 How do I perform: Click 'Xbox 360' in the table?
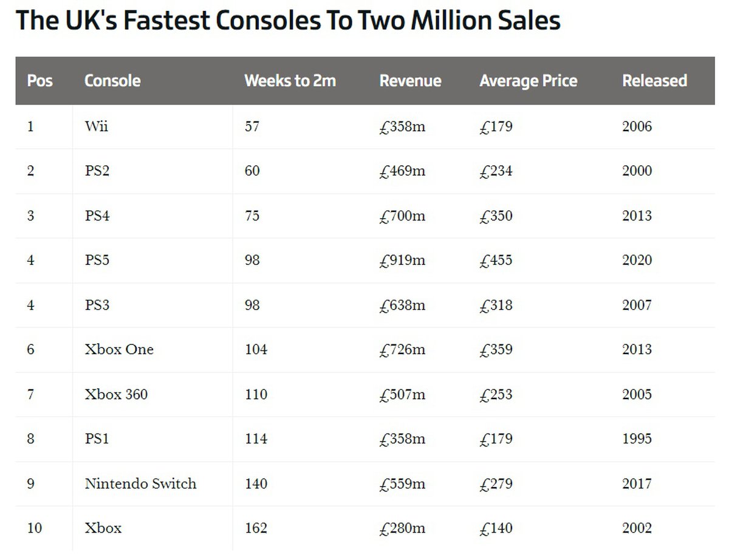pyautogui.click(x=116, y=394)
